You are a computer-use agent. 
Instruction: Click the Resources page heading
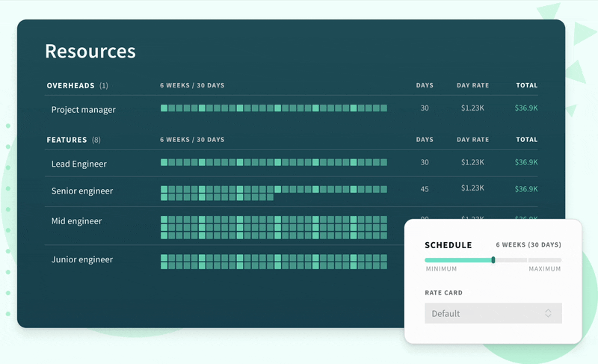click(90, 51)
